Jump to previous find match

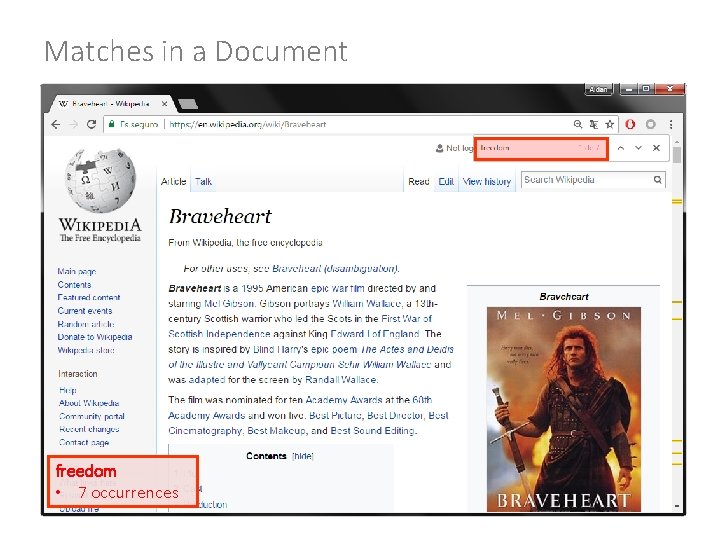click(x=621, y=148)
